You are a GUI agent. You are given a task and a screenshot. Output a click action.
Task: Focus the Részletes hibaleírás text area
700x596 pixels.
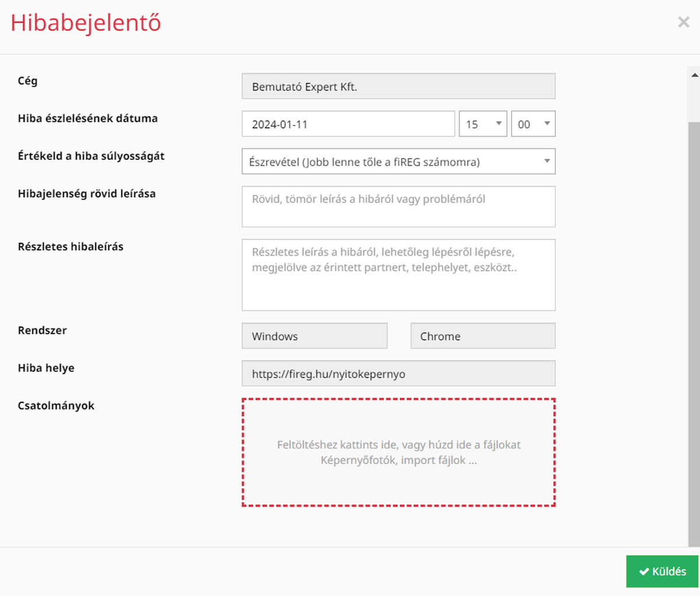tap(398, 275)
